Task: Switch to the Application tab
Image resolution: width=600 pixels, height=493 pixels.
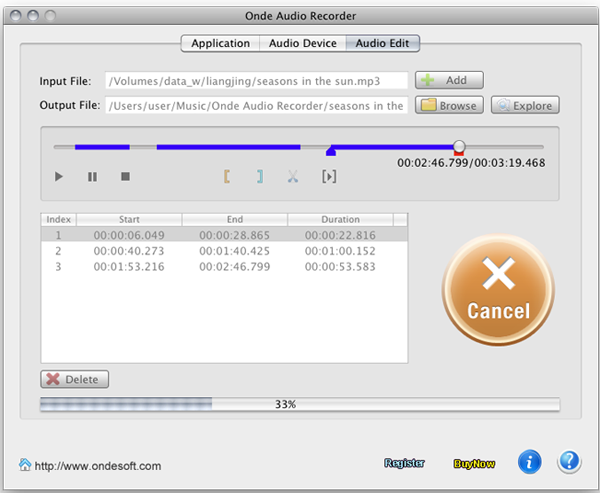Action: 220,43
